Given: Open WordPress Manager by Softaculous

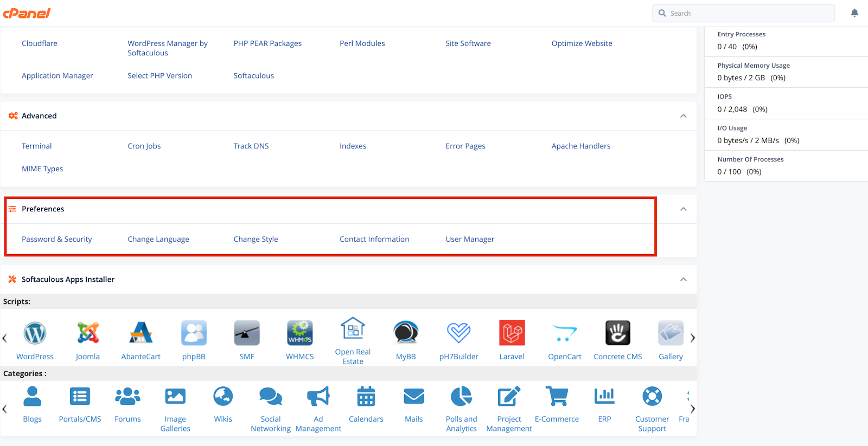Looking at the screenshot, I should (168, 48).
